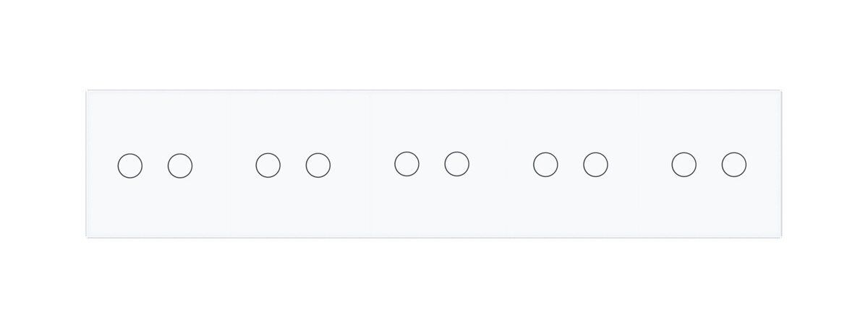The height and width of the screenshot is (328, 868).
Task: Click the gap between the seventh and eighth circles
Action: click(570, 164)
